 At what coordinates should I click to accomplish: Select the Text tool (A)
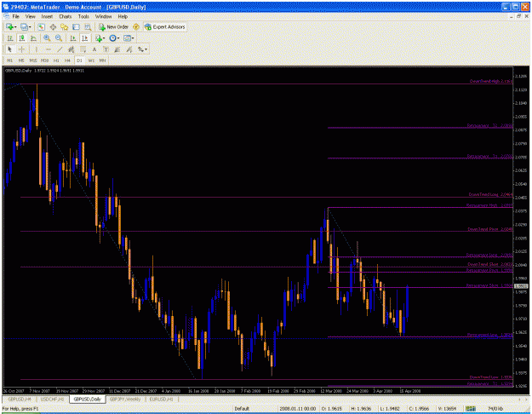94,49
